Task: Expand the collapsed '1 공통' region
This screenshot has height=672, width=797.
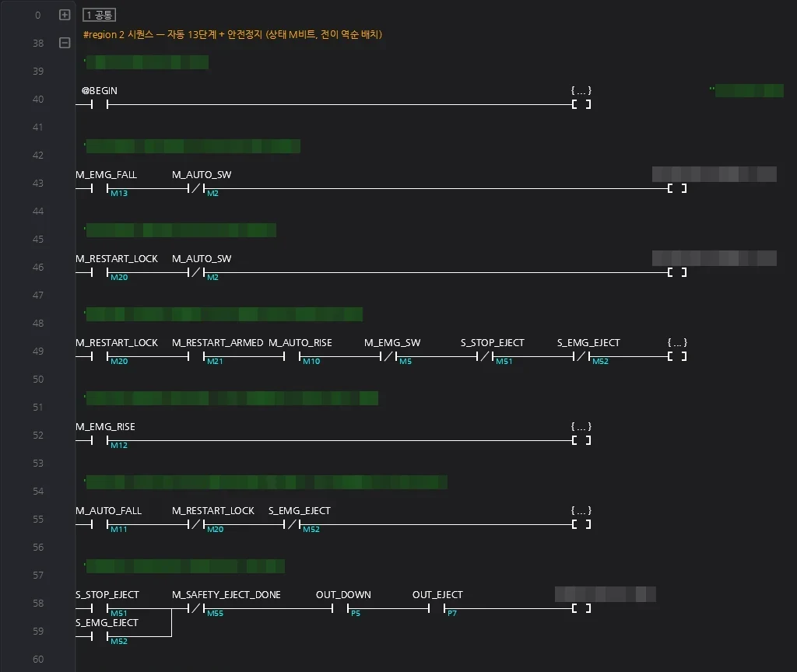Action: [x=65, y=15]
